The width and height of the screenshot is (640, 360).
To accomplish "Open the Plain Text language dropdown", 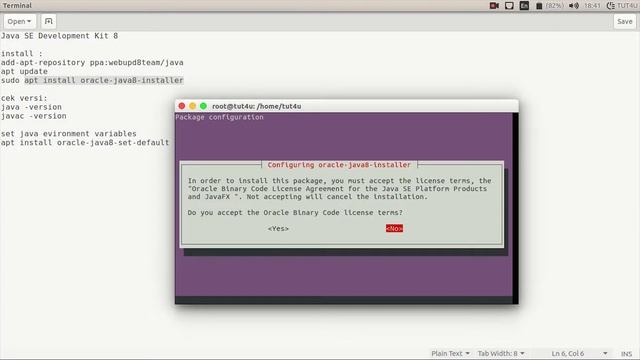I will [x=451, y=353].
